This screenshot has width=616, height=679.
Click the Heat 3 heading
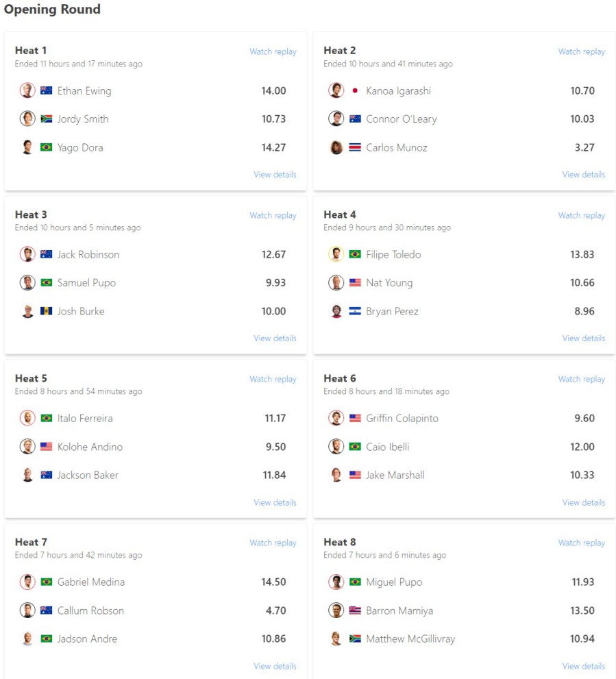[31, 214]
